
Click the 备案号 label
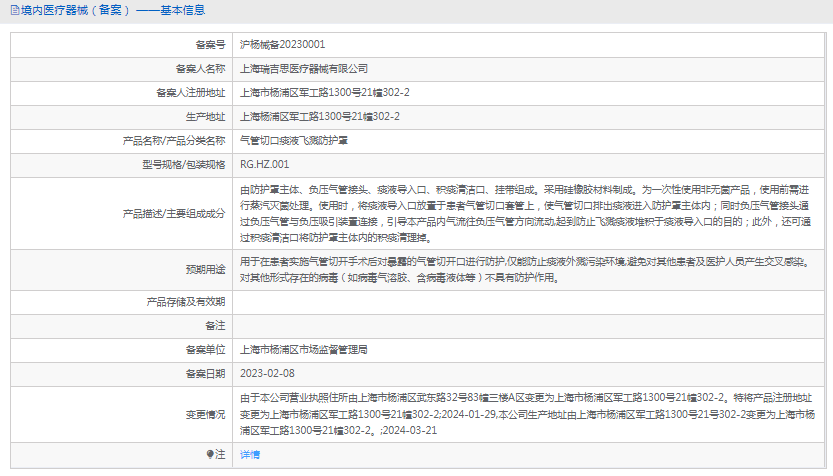210,45
